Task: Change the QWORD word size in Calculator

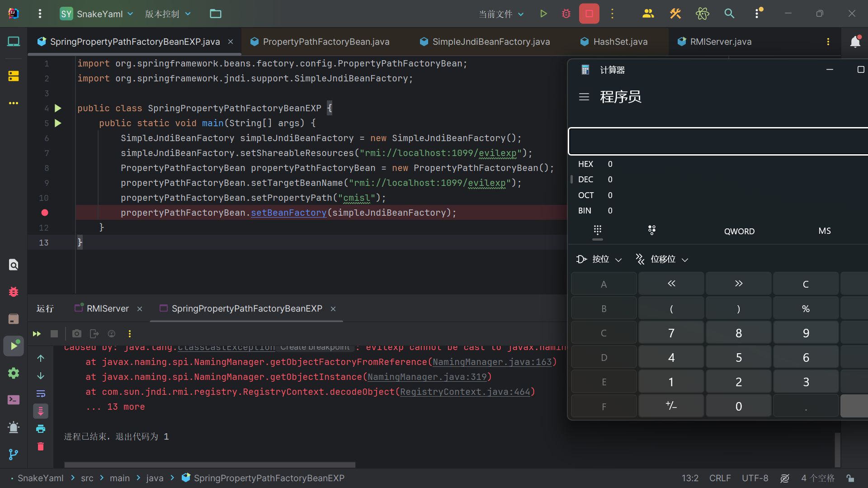Action: pos(739,231)
